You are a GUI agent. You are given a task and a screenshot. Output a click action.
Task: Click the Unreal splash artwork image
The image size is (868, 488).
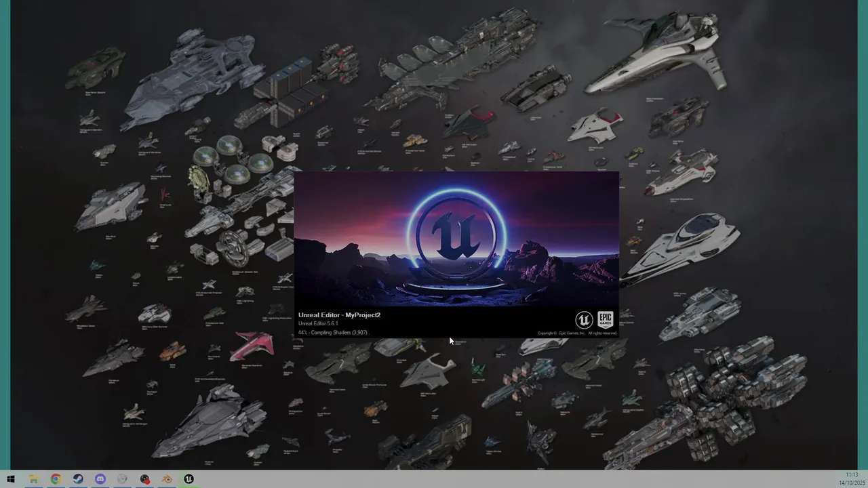click(456, 239)
